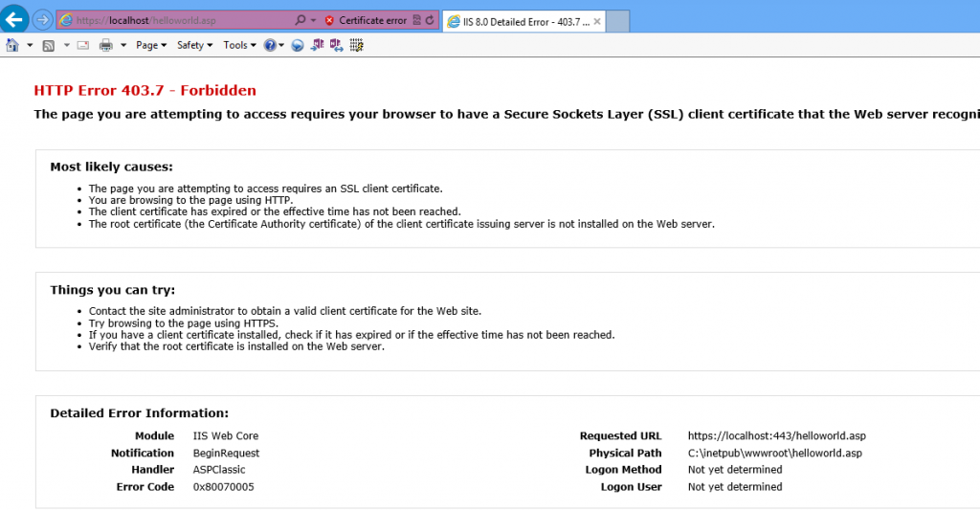Open the Page menu
The height and width of the screenshot is (511, 980).
tap(151, 45)
